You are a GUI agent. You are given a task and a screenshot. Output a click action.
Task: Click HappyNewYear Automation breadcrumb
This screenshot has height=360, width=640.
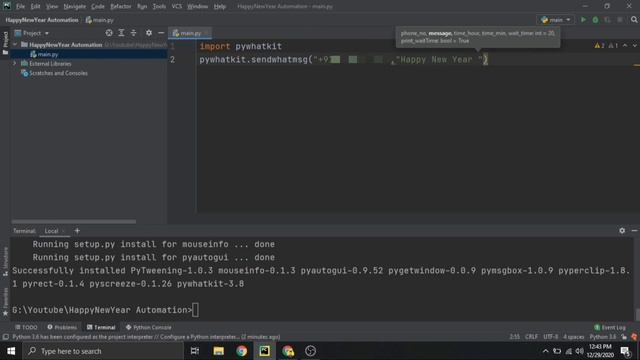point(42,20)
